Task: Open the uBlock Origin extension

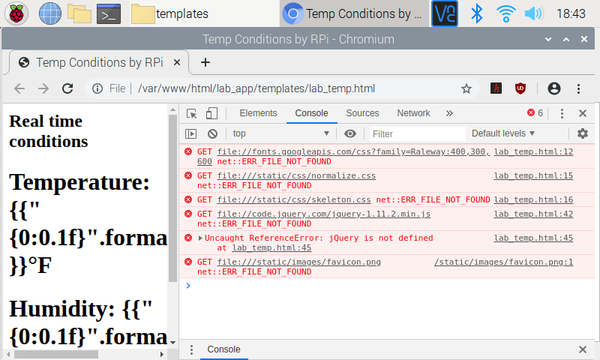Action: [520, 88]
